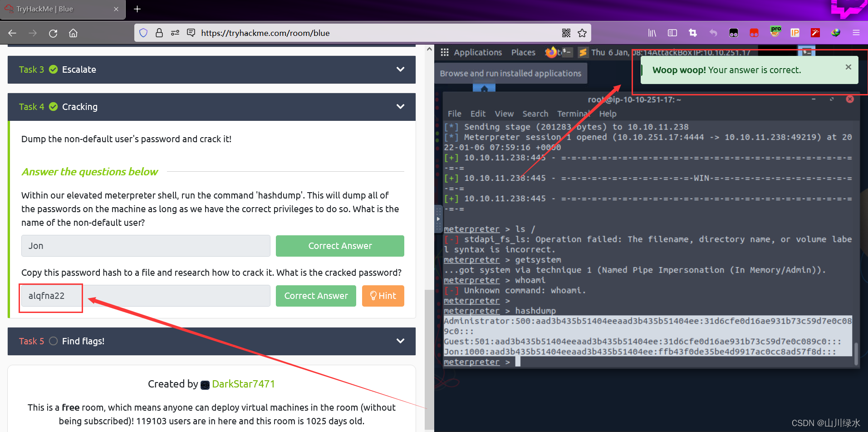Image resolution: width=868 pixels, height=432 pixels.
Task: Open terminal Search menu
Action: (535, 114)
